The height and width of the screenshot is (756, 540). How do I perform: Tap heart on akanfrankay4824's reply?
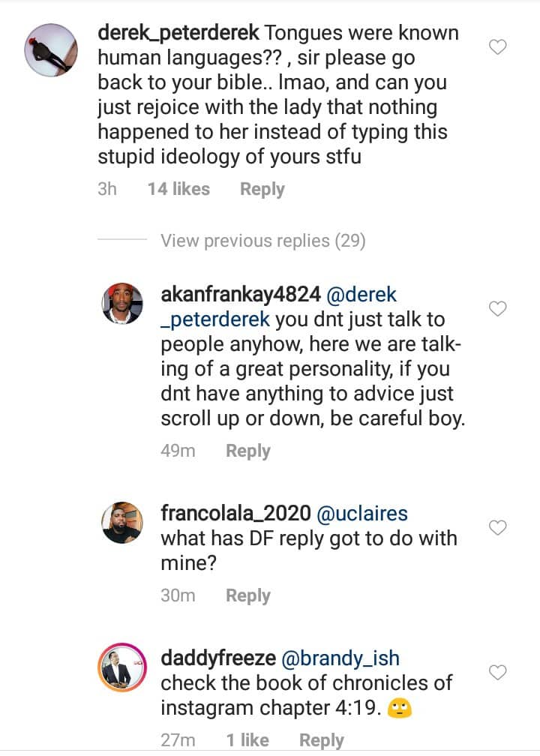point(498,308)
